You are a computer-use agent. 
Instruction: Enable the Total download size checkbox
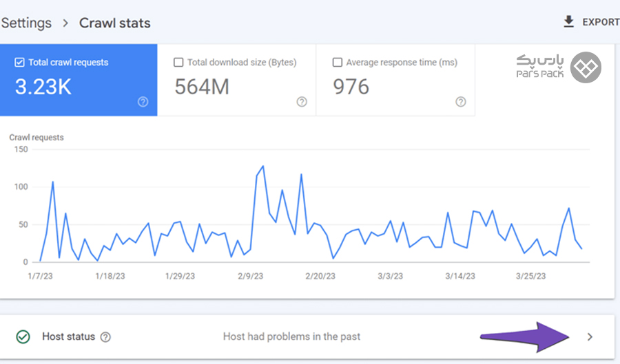click(178, 63)
